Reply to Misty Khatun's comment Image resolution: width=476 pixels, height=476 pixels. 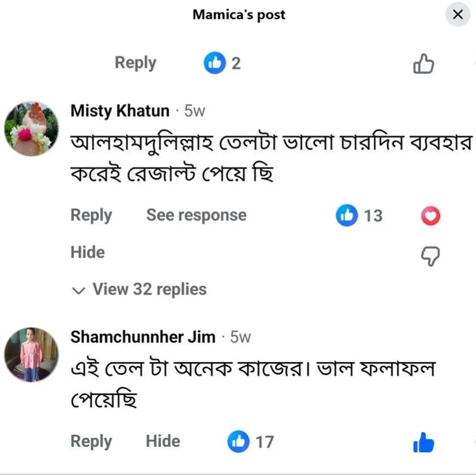point(91,216)
